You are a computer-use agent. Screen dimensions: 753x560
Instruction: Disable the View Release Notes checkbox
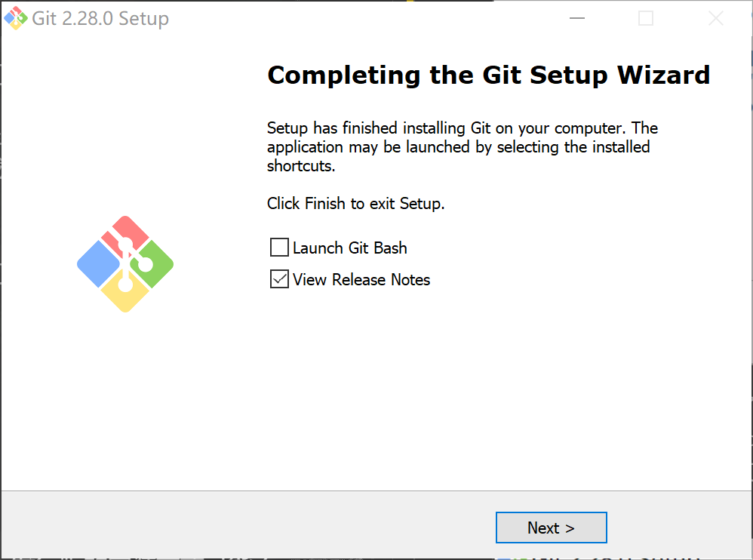click(279, 279)
